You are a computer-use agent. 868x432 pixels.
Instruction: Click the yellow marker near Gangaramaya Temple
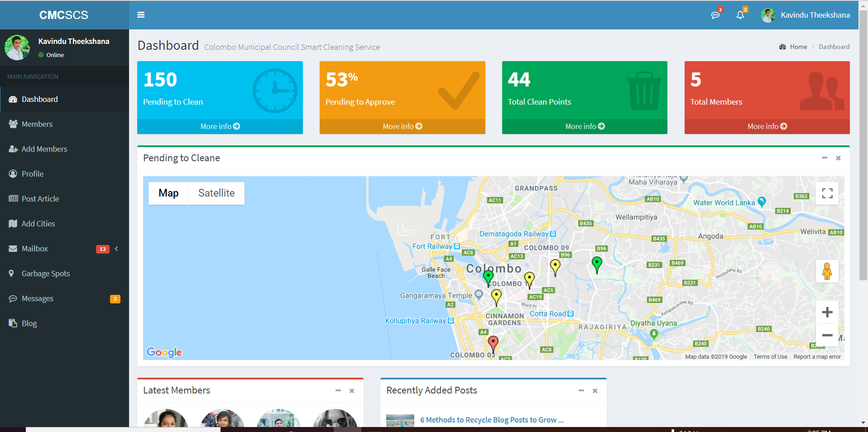[496, 298]
